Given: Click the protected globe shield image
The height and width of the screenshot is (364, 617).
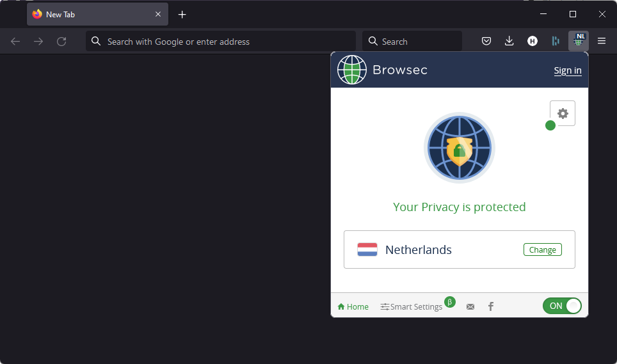Looking at the screenshot, I should coord(459,148).
